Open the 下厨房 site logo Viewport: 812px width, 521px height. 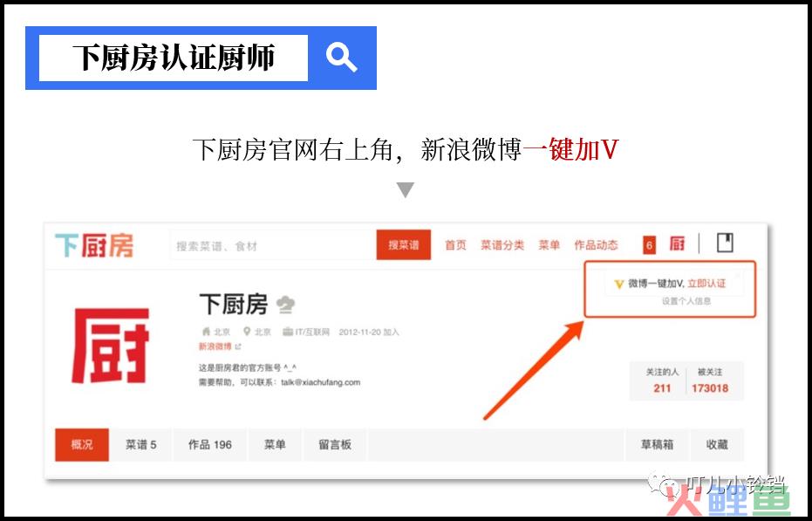click(x=94, y=245)
